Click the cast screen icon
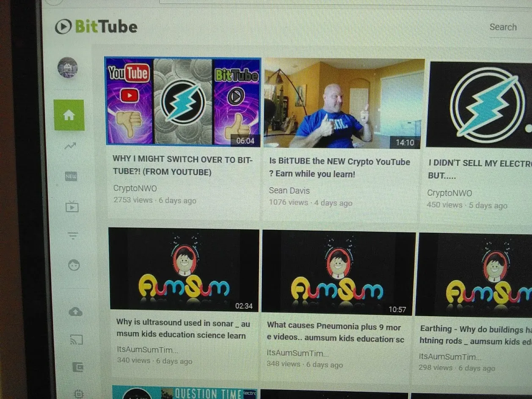The image size is (532, 399). tap(76, 339)
